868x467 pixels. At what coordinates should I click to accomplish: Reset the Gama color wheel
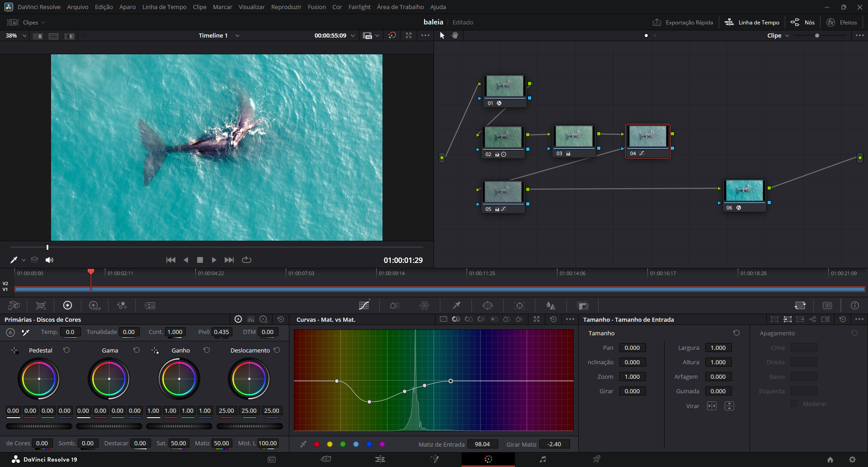(x=137, y=350)
